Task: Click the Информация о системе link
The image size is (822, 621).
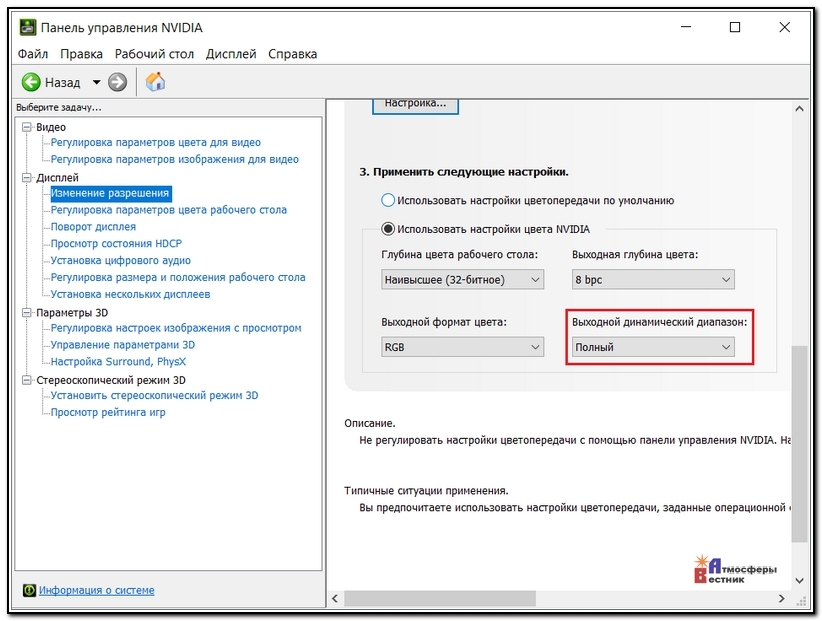Action: coord(96,590)
